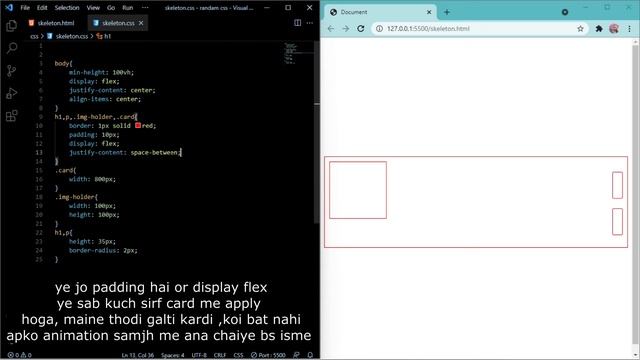Image resolution: width=640 pixels, height=360 pixels.
Task: Select the Document browser tab
Action: [x=380, y=12]
